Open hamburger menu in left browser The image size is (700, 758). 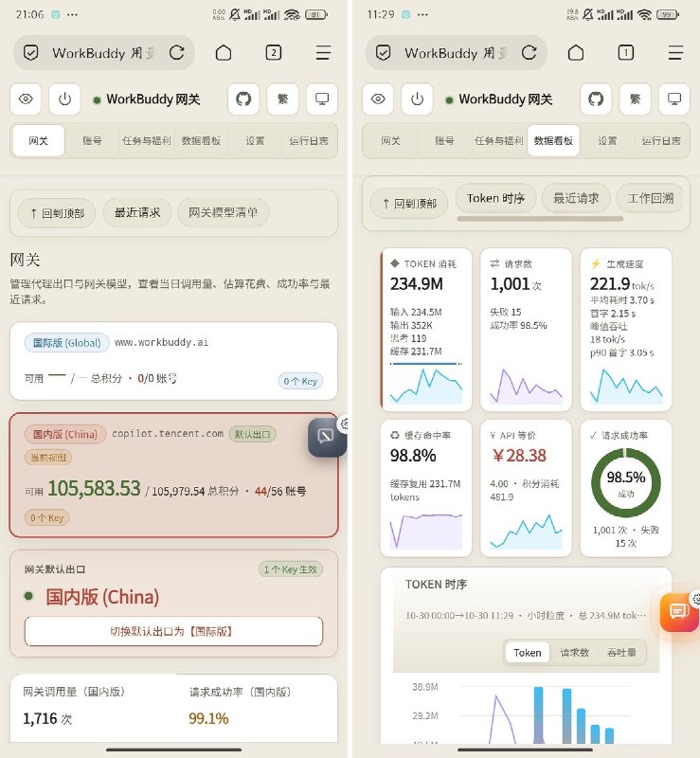pyautogui.click(x=323, y=52)
